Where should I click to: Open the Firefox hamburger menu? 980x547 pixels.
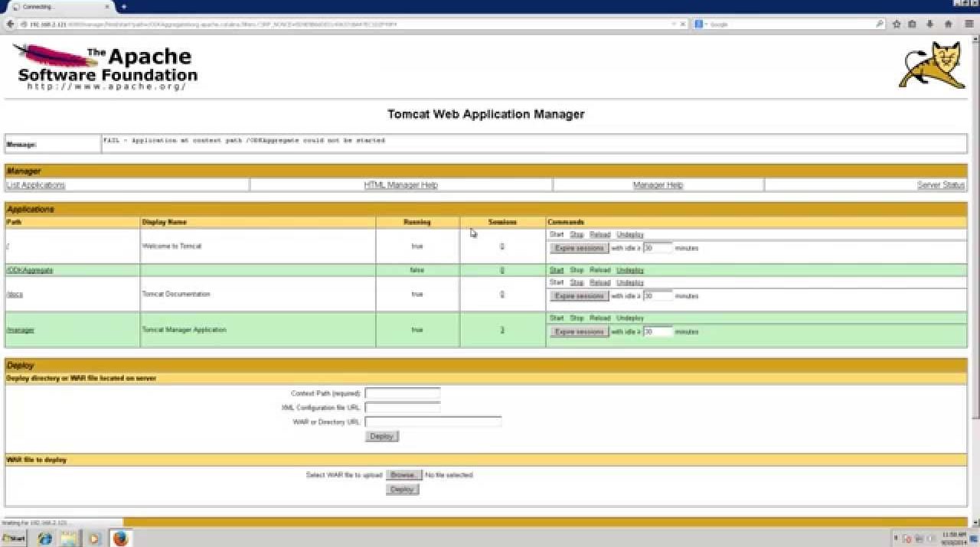969,24
